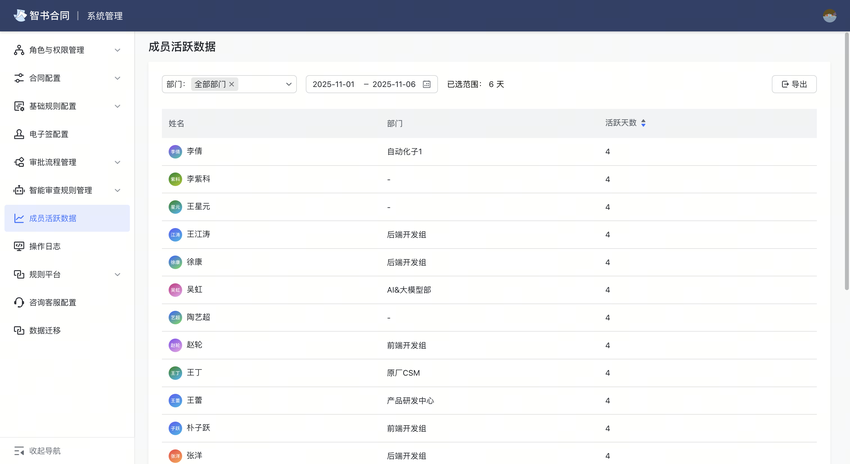Click the start date 2025-11-01 field
850x464 pixels.
333,84
